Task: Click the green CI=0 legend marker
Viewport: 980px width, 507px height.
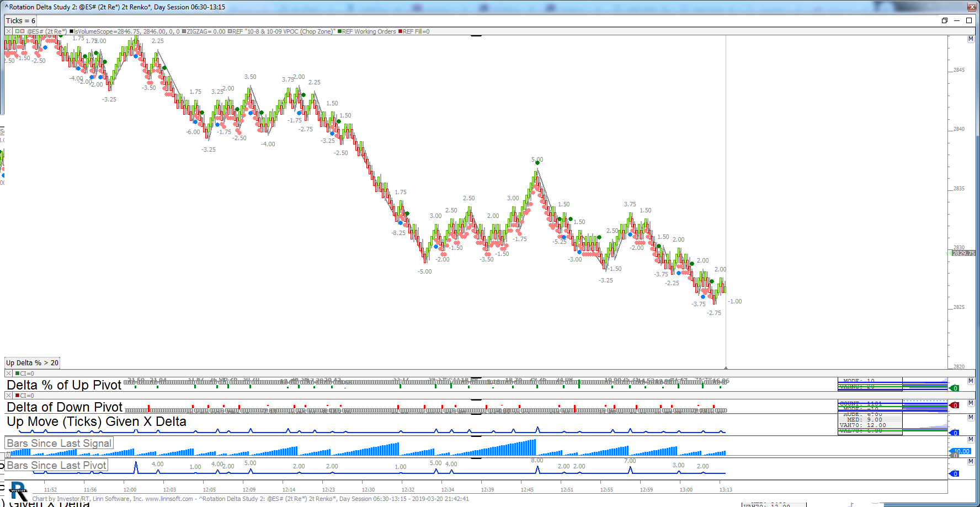Action: (x=17, y=373)
